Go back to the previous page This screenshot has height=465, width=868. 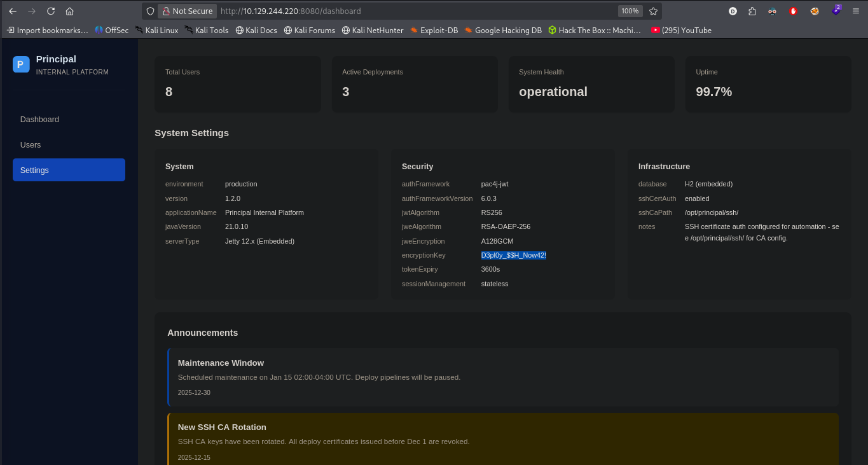point(13,11)
